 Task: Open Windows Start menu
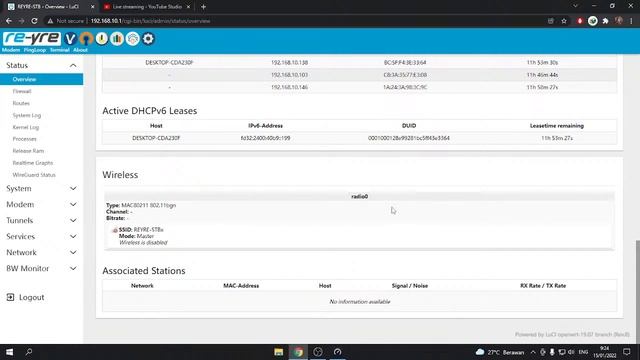click(9, 352)
